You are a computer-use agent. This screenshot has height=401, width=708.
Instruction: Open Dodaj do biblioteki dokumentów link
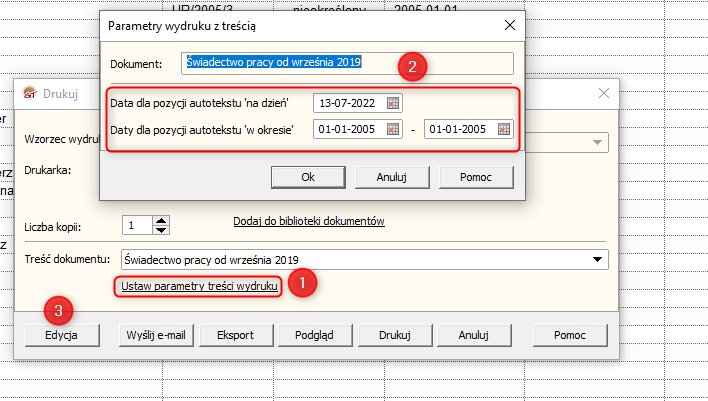click(x=309, y=221)
